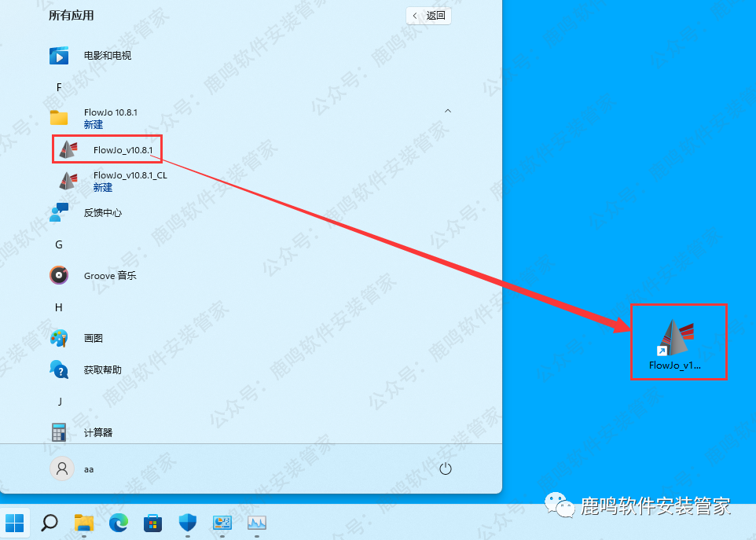Open the Paint app icon
756x540 pixels.
point(59,338)
